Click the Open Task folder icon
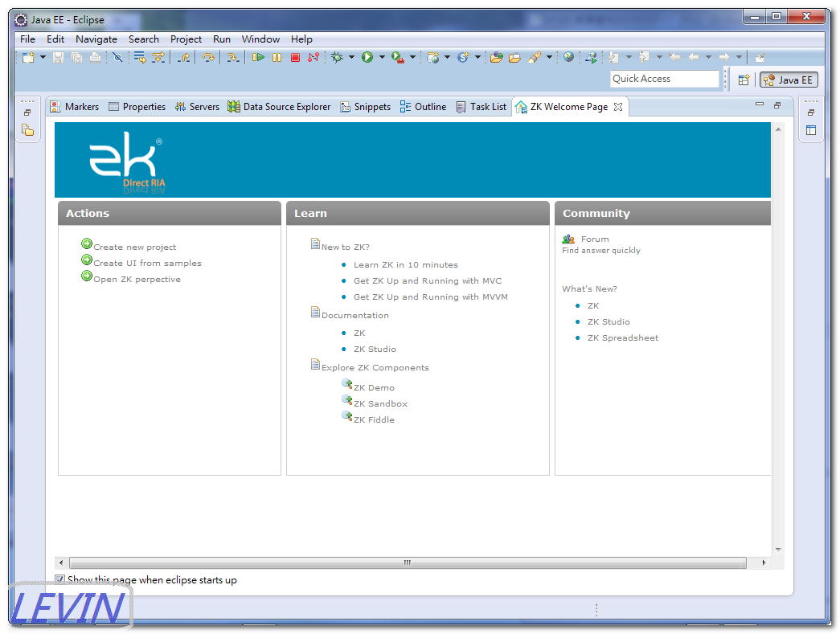 click(x=514, y=57)
